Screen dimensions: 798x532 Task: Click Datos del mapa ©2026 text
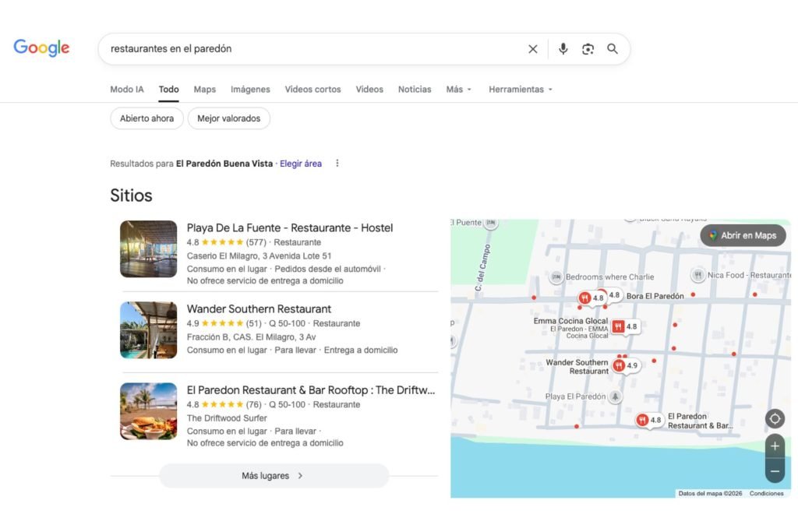710,493
